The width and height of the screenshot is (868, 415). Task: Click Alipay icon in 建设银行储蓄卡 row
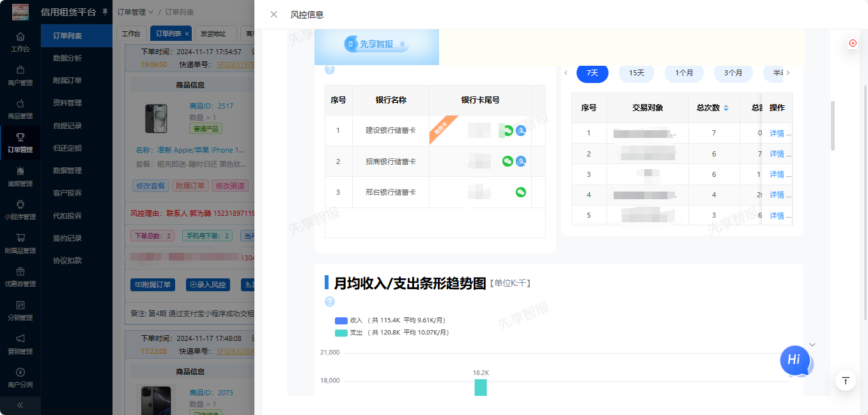point(521,130)
